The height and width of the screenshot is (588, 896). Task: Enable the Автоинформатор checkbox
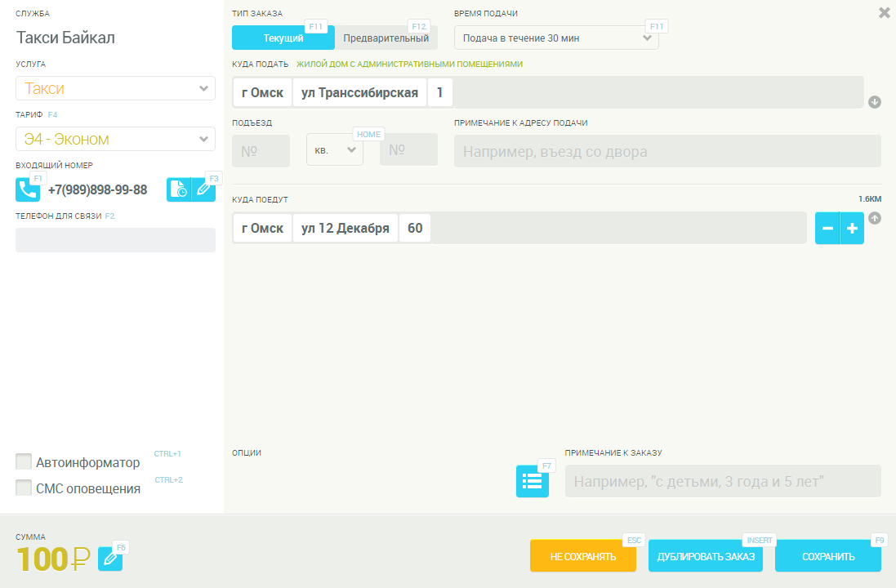(24, 462)
